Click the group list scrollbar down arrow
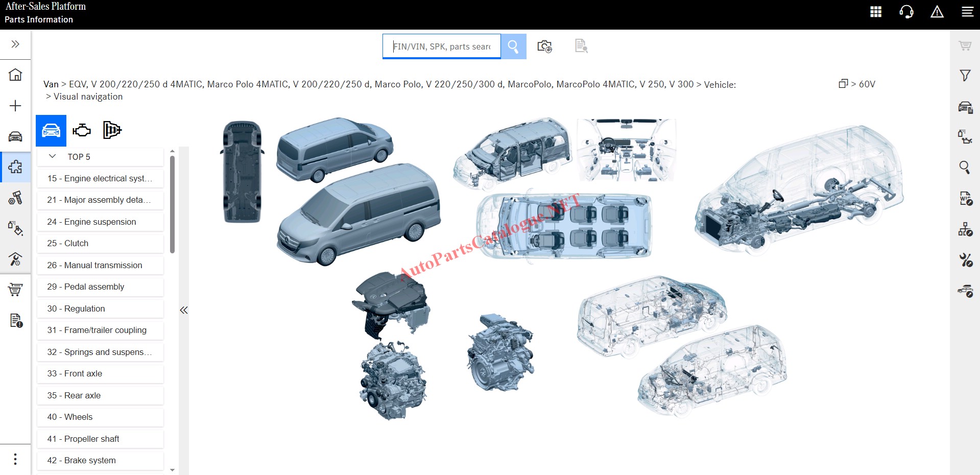980x475 pixels. pos(172,469)
